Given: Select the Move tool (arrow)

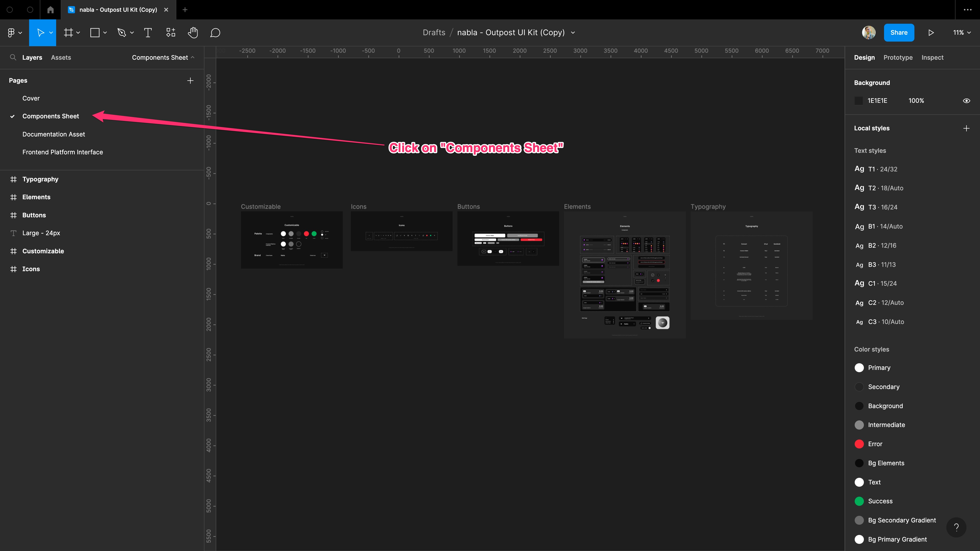Looking at the screenshot, I should pyautogui.click(x=42, y=32).
